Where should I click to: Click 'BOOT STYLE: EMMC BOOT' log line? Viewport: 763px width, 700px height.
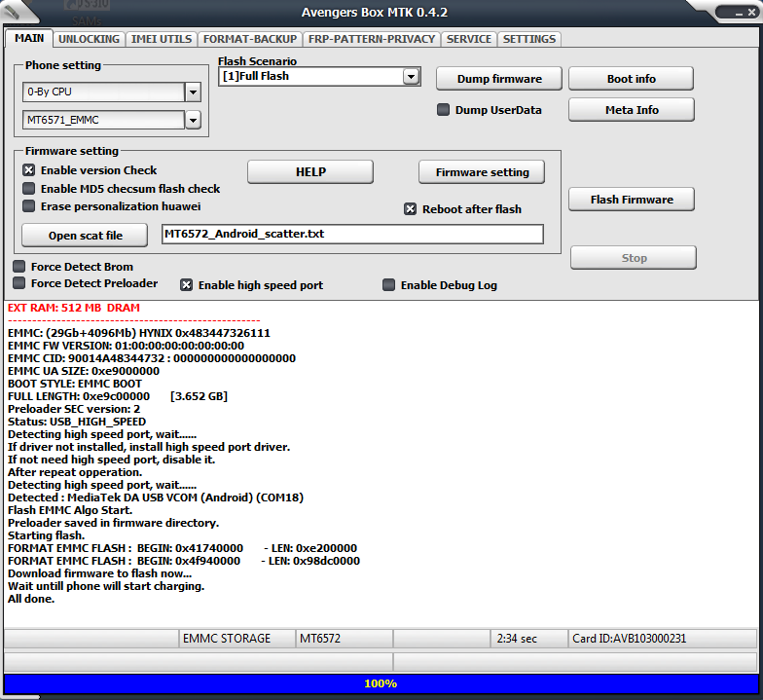[75, 384]
